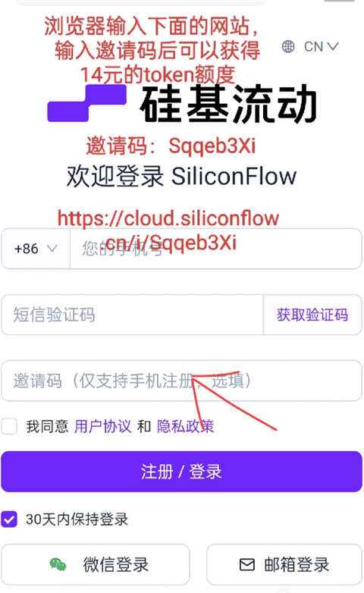Image resolution: width=364 pixels, height=593 pixels.
Task: Focus the 短信验证码 input field
Action: [x=133, y=315]
